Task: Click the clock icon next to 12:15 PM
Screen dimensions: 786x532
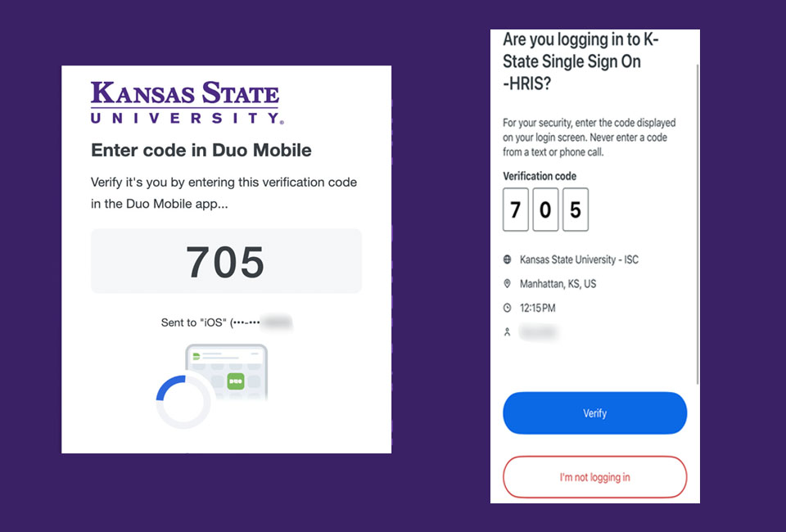Action: (508, 309)
